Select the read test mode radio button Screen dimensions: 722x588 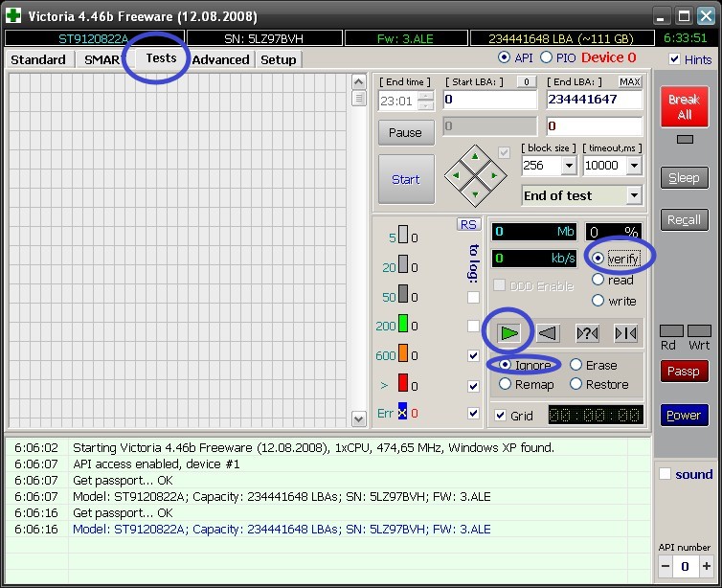pyautogui.click(x=598, y=280)
